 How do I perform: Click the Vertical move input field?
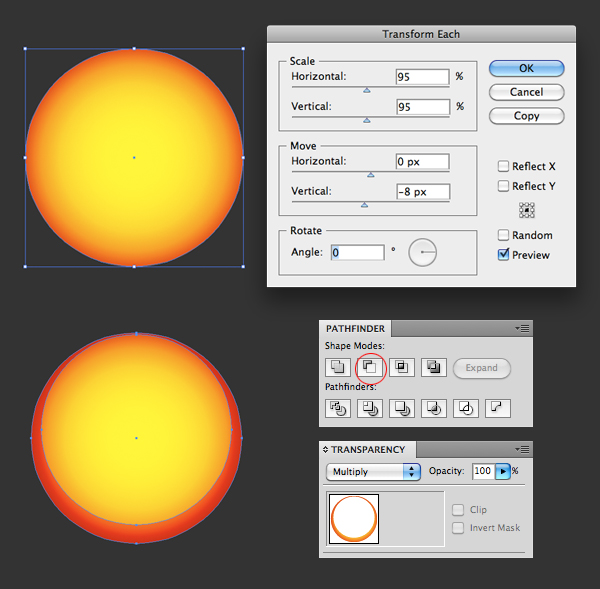coord(422,191)
